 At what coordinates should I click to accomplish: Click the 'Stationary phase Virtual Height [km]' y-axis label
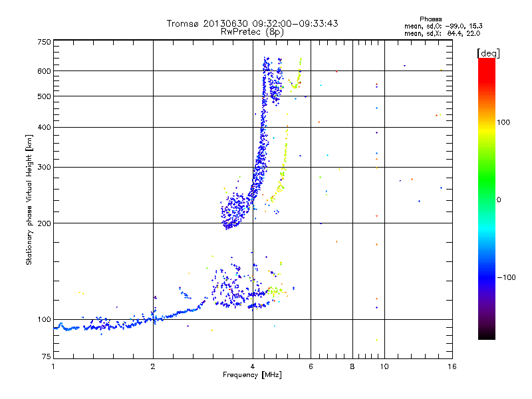pos(29,199)
